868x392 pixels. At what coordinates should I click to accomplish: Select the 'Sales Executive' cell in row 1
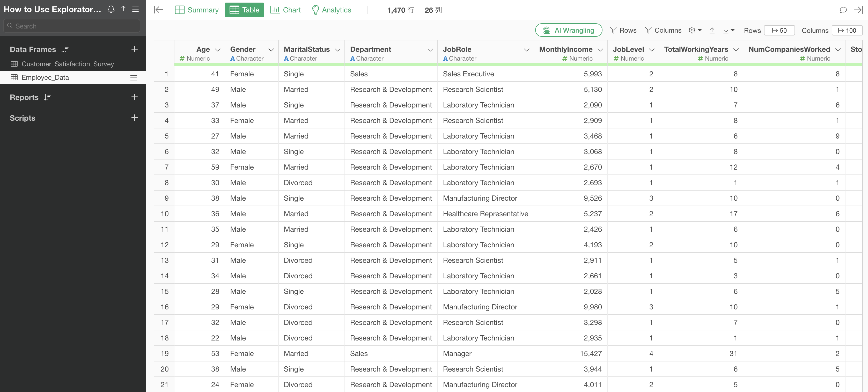[486, 74]
